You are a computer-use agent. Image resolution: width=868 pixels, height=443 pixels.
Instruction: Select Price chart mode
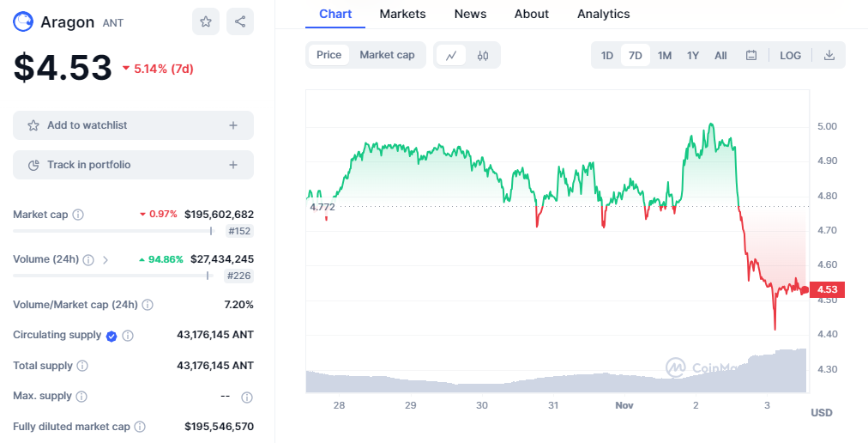pyautogui.click(x=329, y=55)
